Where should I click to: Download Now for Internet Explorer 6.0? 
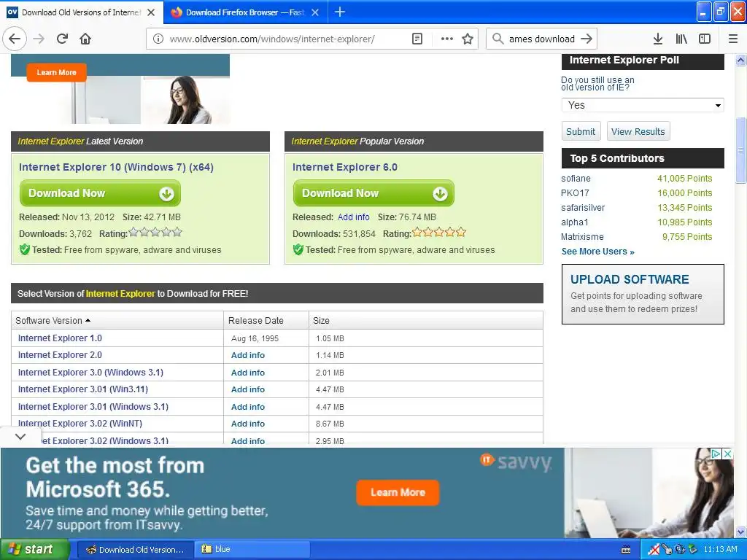click(x=373, y=192)
